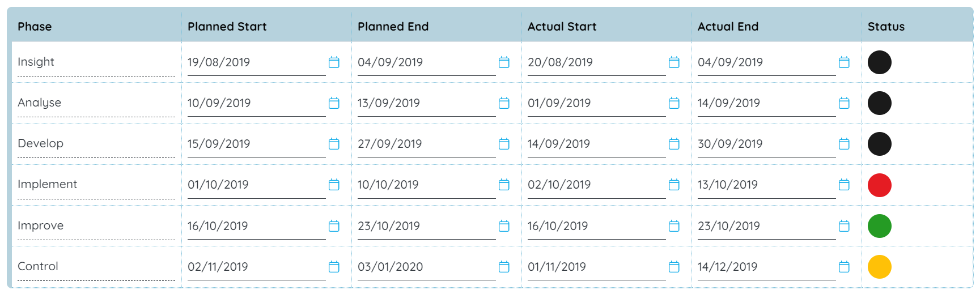980x294 pixels.
Task: Open calendar picker for Control actual start
Action: coord(674,267)
